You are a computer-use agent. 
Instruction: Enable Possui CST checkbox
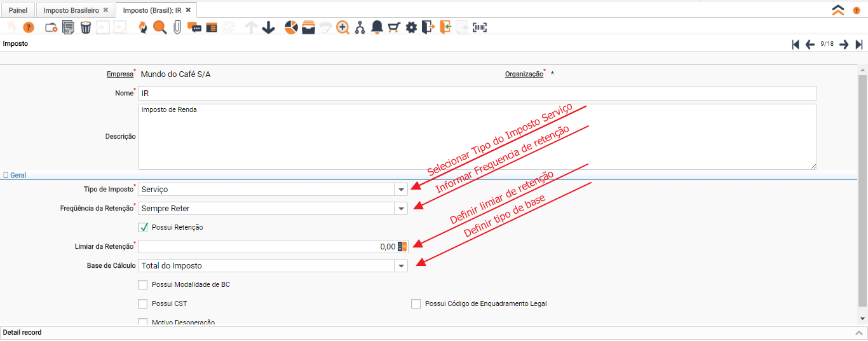click(x=143, y=303)
